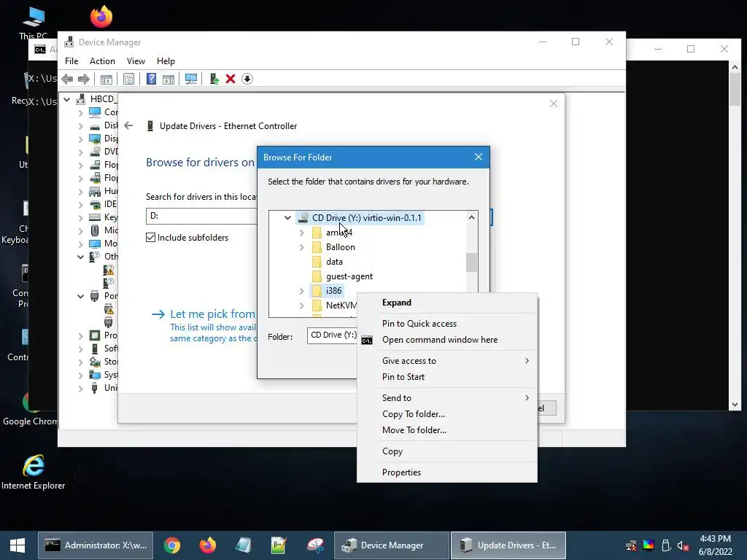Click Show/Hide Action Pane toolbar icon
The width and height of the screenshot is (747, 560).
pos(169,79)
